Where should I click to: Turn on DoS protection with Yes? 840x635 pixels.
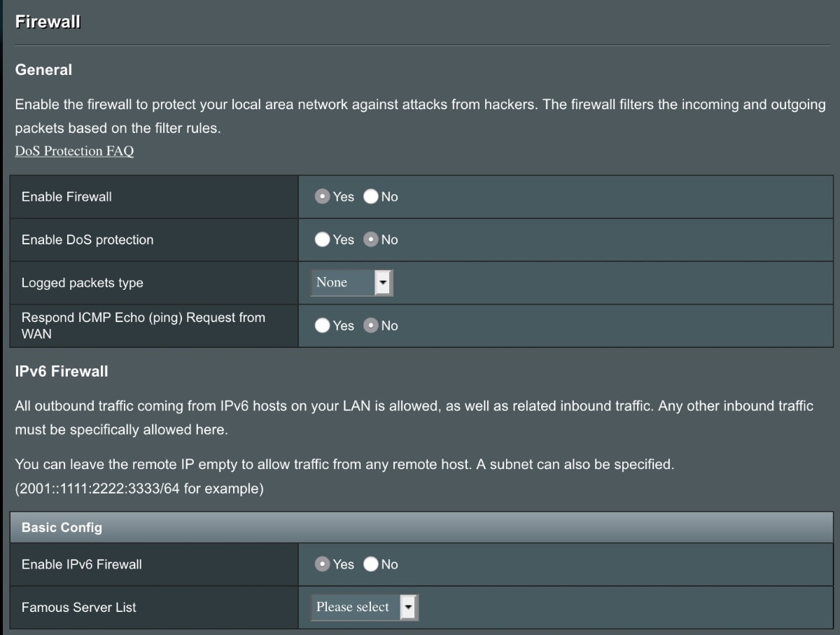point(322,239)
